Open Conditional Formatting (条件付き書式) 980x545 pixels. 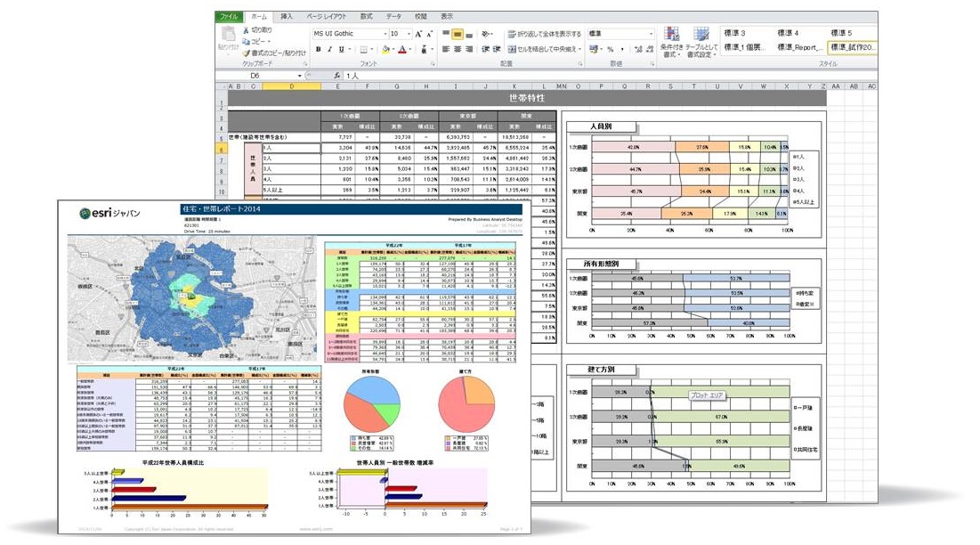pos(672,43)
